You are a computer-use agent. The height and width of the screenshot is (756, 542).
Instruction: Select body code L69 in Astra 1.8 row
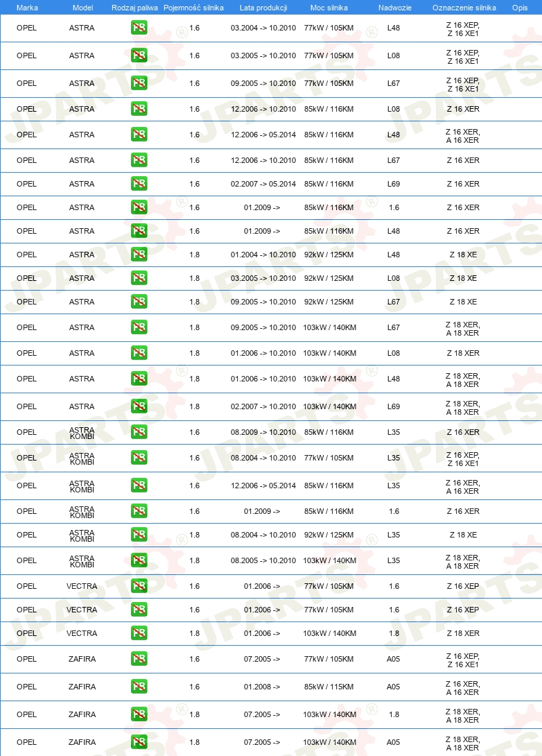pyautogui.click(x=394, y=406)
